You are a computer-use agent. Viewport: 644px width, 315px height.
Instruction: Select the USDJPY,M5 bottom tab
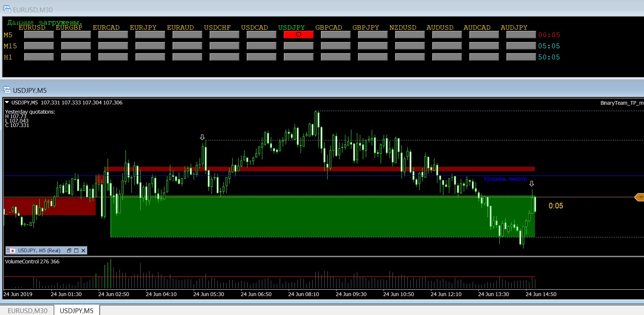point(76,311)
